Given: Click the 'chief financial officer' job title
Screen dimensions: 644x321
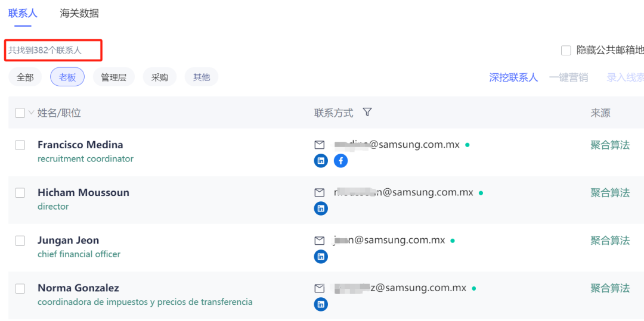Looking at the screenshot, I should click(79, 254).
